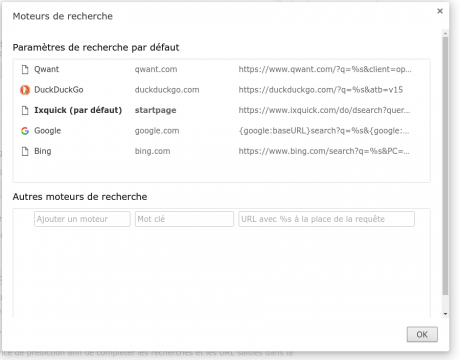Focus the Ajouter un moteur field
The image size is (460, 360).
[x=82, y=219]
